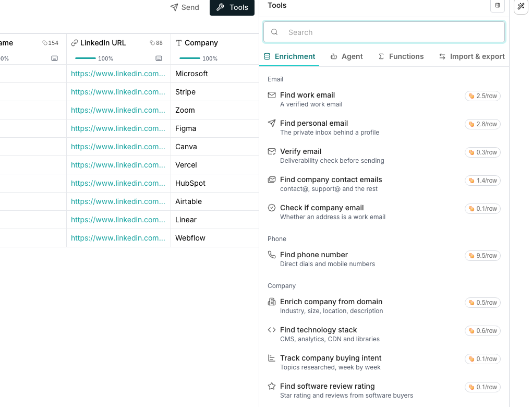Open the LinkedIn link for Zoom
This screenshot has width=532, height=407.
118,110
